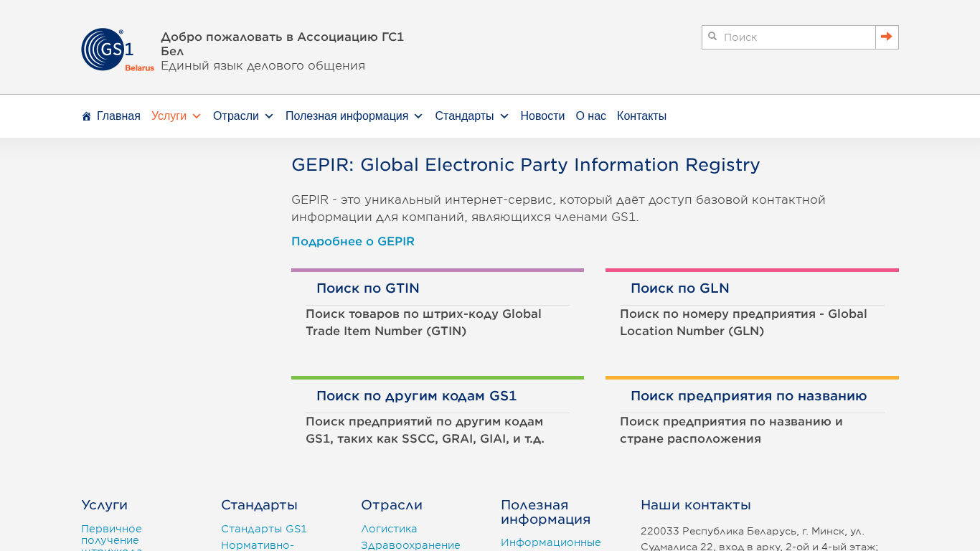Open footer link Первичное получение штрихкода

(111, 540)
